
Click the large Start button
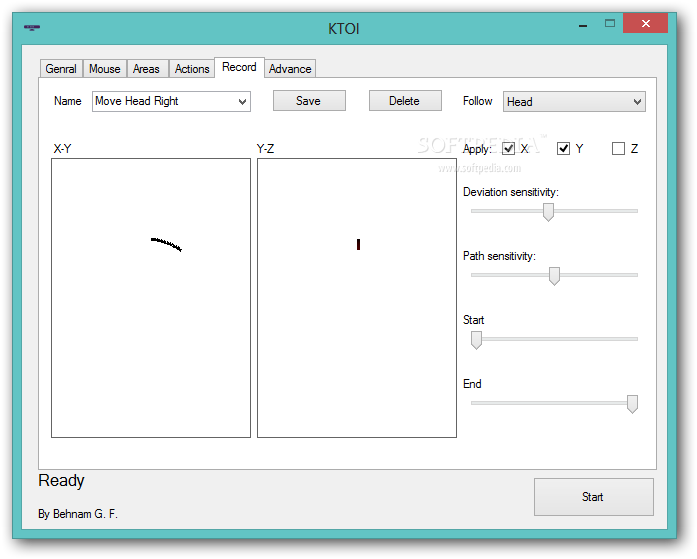pos(593,497)
